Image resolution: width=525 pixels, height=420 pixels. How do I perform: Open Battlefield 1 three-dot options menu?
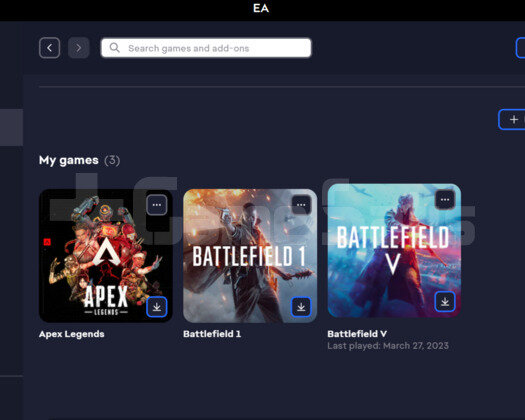pyautogui.click(x=301, y=205)
